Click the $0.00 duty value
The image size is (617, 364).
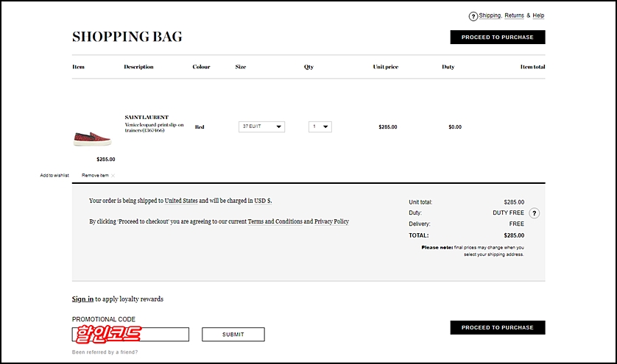point(455,127)
